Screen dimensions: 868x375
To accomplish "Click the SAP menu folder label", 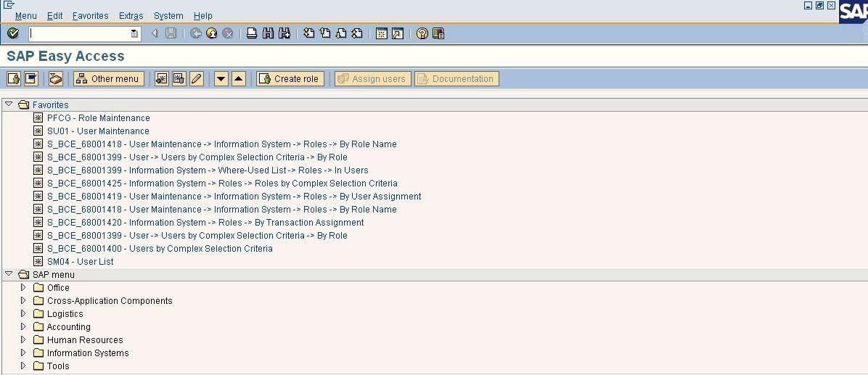I will point(53,274).
